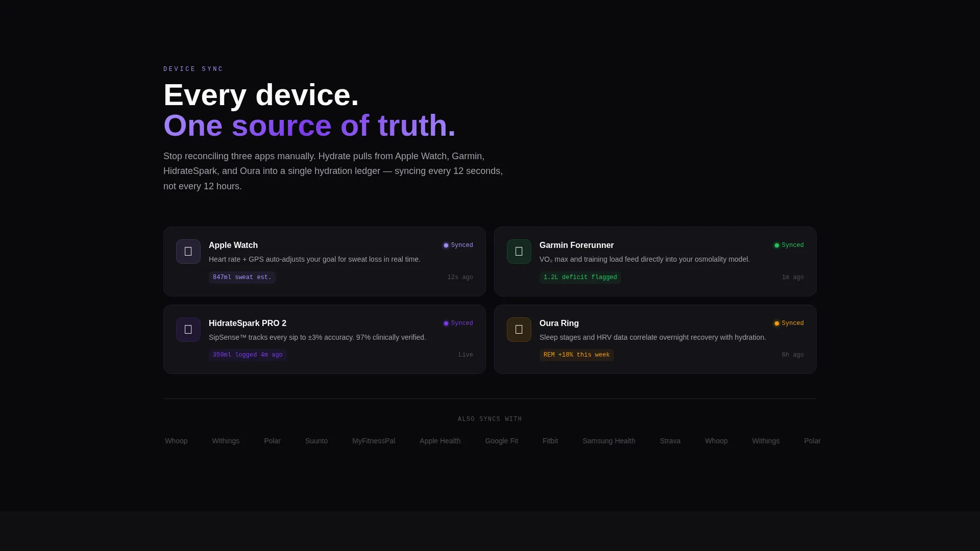Select Strava in the sync list
This screenshot has height=551, width=980.
pos(670,441)
